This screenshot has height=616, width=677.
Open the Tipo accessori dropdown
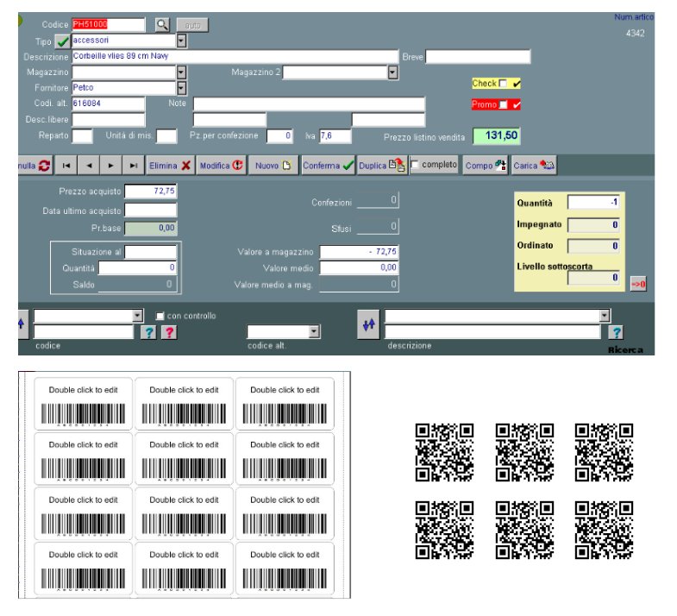(x=182, y=41)
